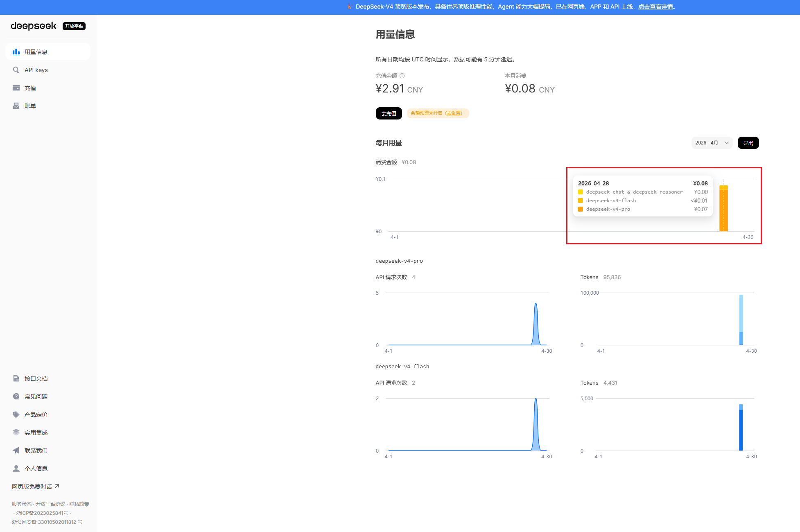Click the bar chart icon for 用量信息
Screen dimensions: 800x532
16,52
